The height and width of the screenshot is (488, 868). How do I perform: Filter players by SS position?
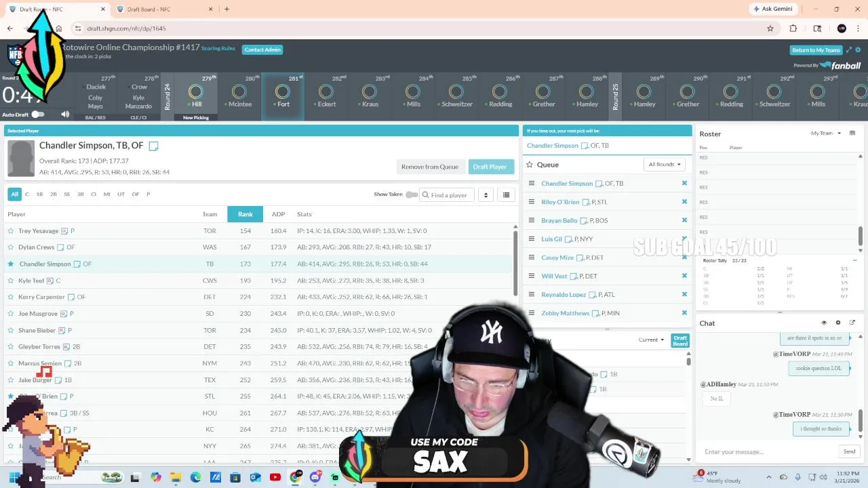(66, 195)
